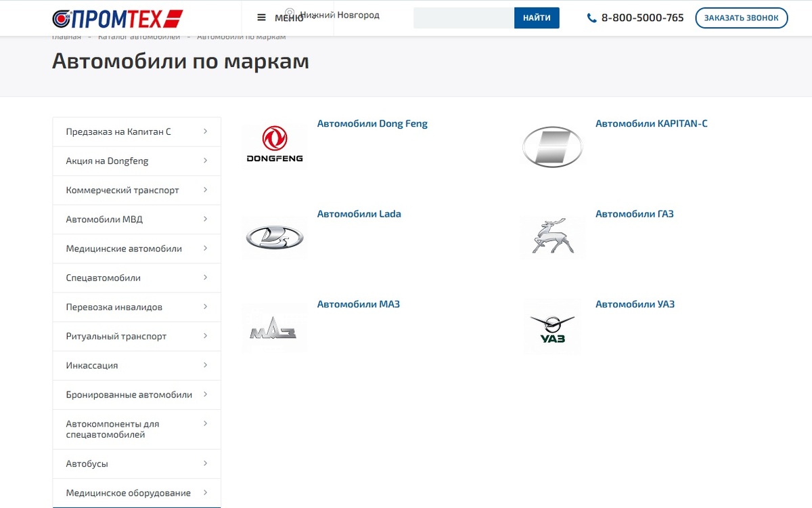Viewport: 812px width, 508px height.
Task: Select Автокомпоненты для спецавтомобилей in sidebar
Action: pyautogui.click(x=137, y=429)
